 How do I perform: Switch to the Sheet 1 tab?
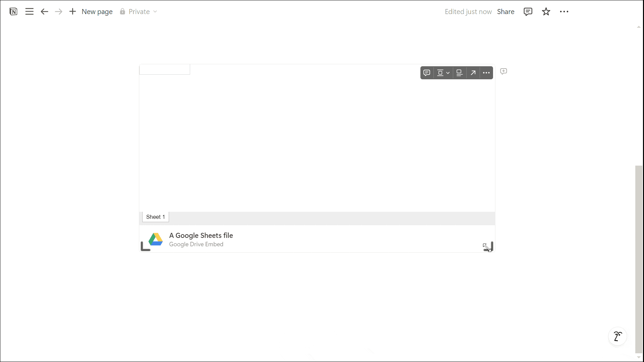click(x=156, y=217)
